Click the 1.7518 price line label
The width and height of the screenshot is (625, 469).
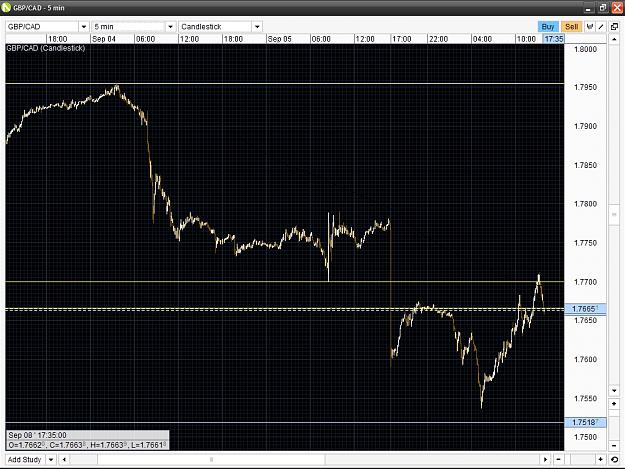(585, 422)
